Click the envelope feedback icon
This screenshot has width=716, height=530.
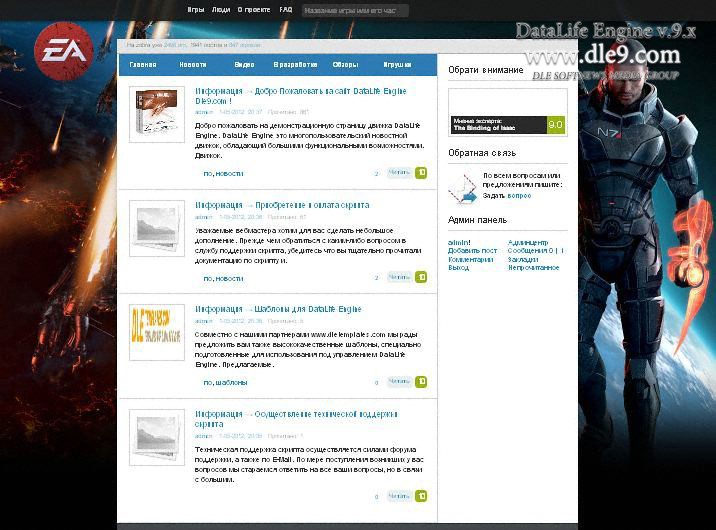pos(462,188)
